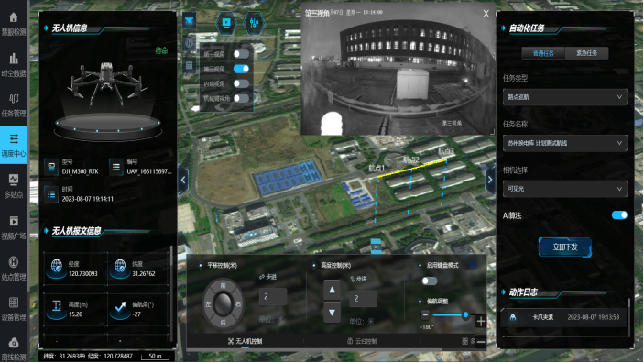Decrease yaw with slider minus button

click(x=425, y=315)
